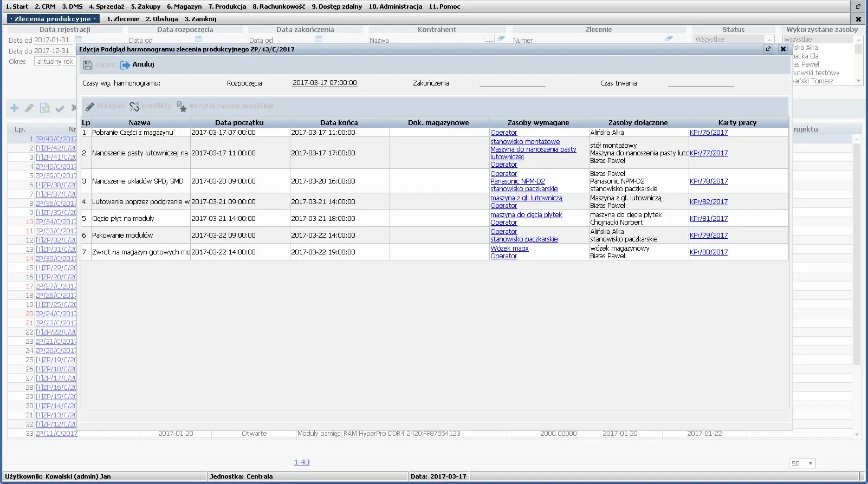
Task: Open work card KPr/76/2017 link
Action: pos(709,133)
